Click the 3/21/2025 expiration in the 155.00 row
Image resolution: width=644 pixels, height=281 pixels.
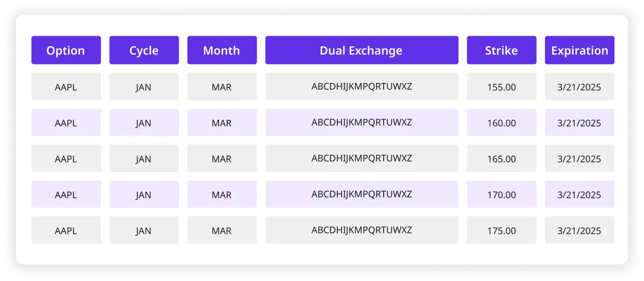(x=579, y=87)
